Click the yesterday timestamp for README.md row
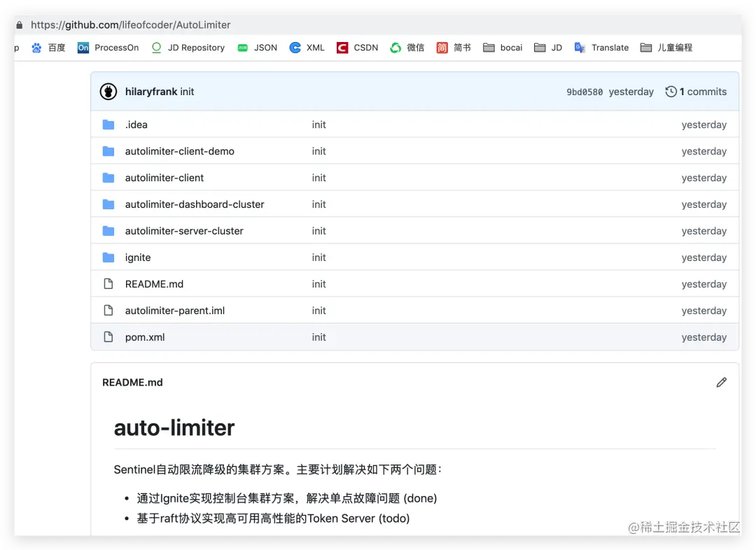The width and height of the screenshot is (756, 550). pos(703,284)
